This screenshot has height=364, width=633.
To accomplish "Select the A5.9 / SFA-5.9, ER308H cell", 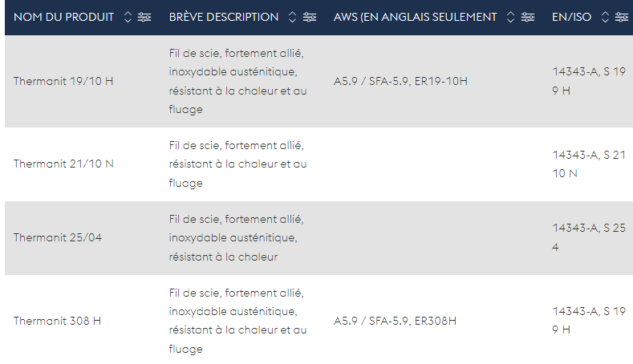I will coord(395,321).
